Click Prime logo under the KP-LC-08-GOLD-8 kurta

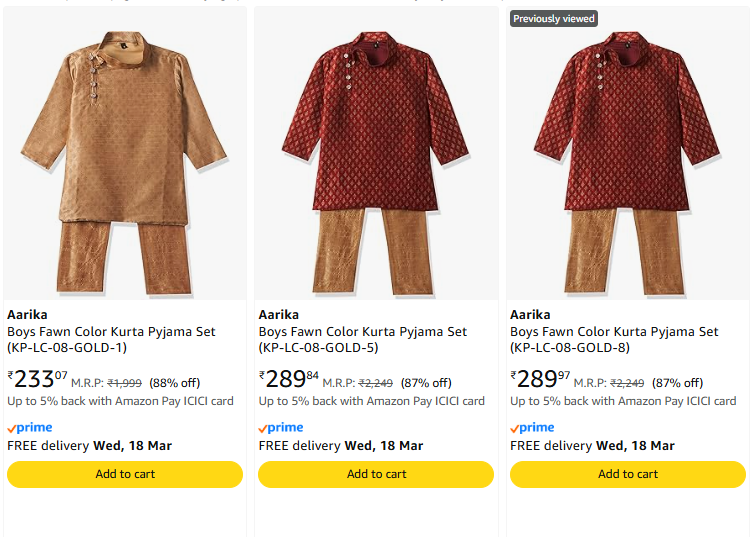pyautogui.click(x=533, y=427)
